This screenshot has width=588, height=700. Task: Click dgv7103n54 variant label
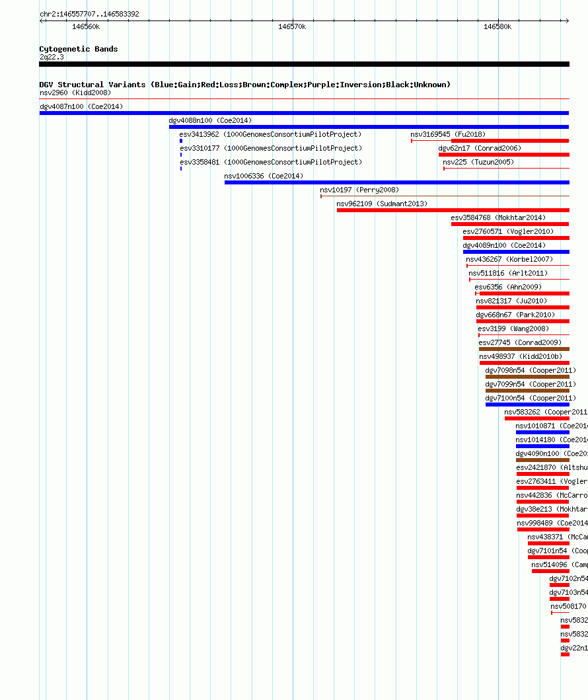click(568, 592)
